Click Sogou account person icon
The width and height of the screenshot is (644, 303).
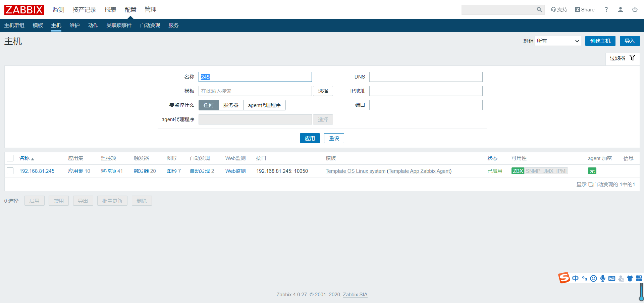pos(621,278)
